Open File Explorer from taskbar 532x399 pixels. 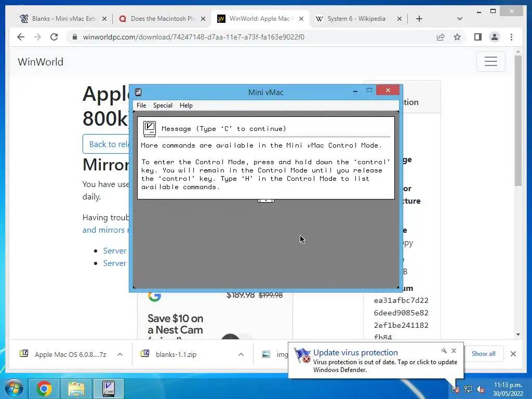tap(76, 389)
